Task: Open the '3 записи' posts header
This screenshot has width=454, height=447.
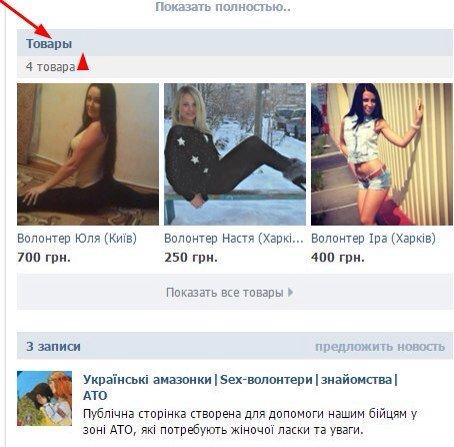Action: point(53,346)
